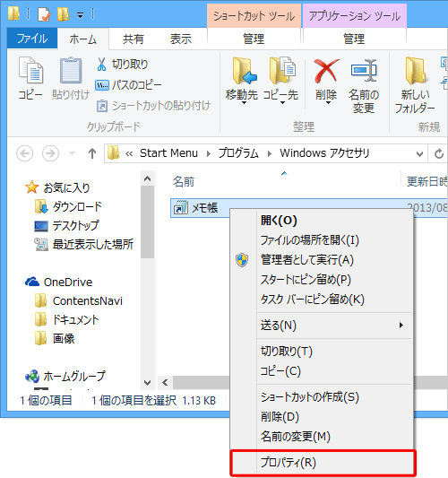Click Windows アクセサリ breadcrumb
448x478 pixels.
click(324, 153)
